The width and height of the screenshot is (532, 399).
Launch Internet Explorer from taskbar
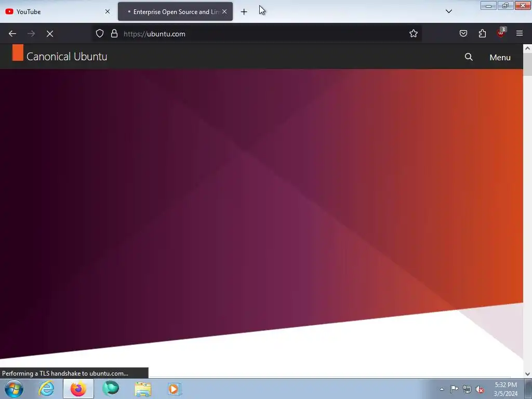[x=46, y=389]
